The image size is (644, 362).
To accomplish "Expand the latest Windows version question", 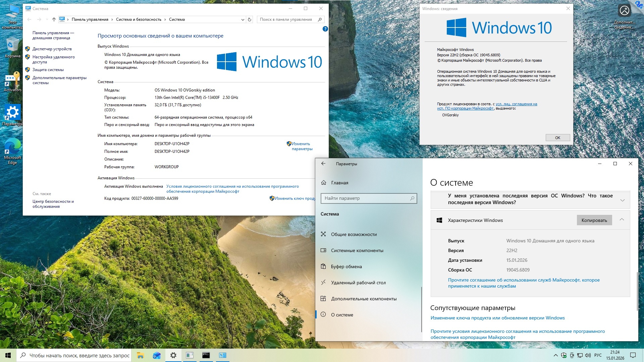I will coord(622,200).
